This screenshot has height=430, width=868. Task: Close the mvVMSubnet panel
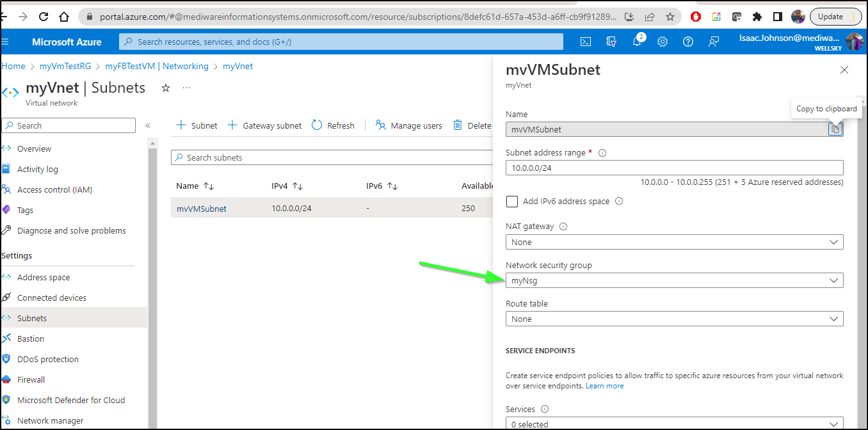[844, 70]
